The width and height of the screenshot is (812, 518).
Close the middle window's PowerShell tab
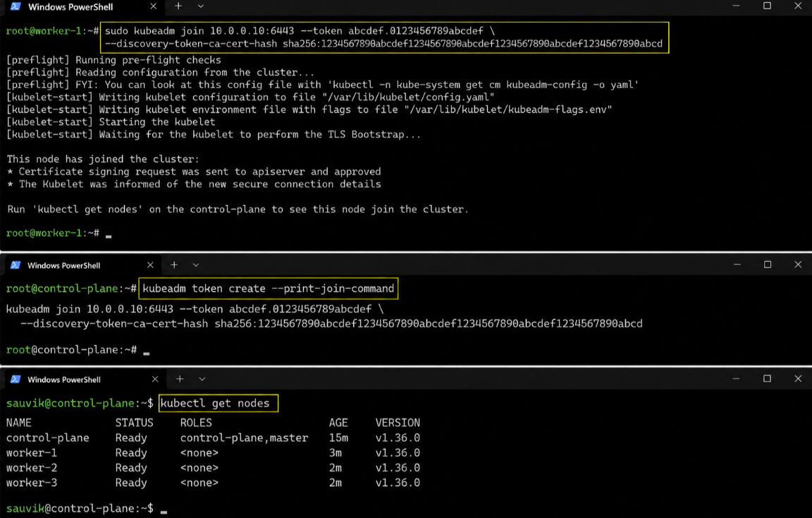[x=150, y=265]
